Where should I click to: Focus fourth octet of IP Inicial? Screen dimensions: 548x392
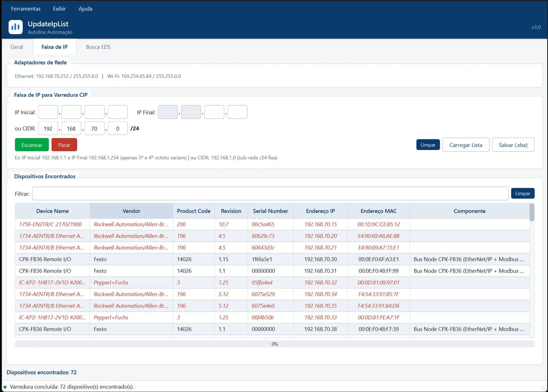pyautogui.click(x=118, y=112)
